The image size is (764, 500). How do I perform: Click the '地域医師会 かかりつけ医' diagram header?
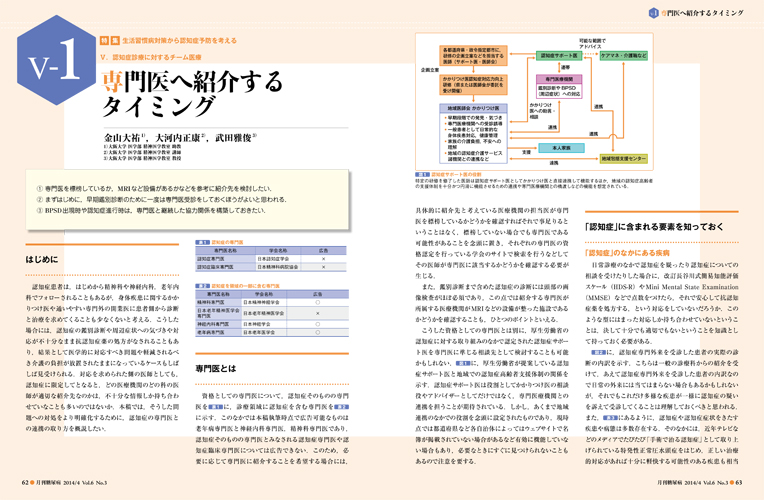[473, 108]
